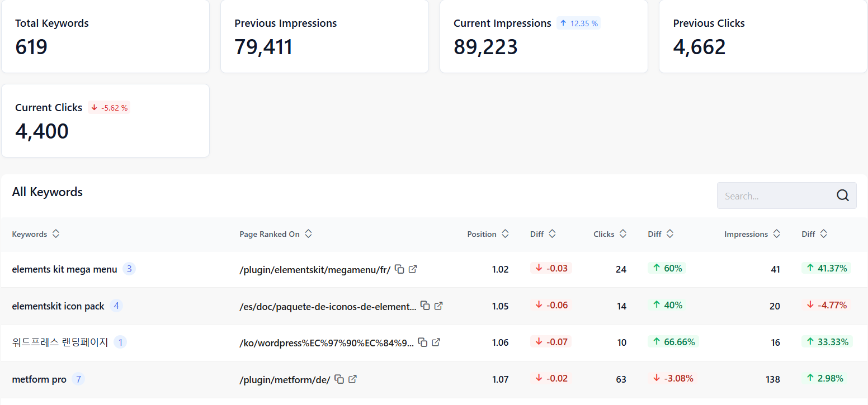Click the 63 clicks value
This screenshot has width=868, height=405.
coord(621,379)
